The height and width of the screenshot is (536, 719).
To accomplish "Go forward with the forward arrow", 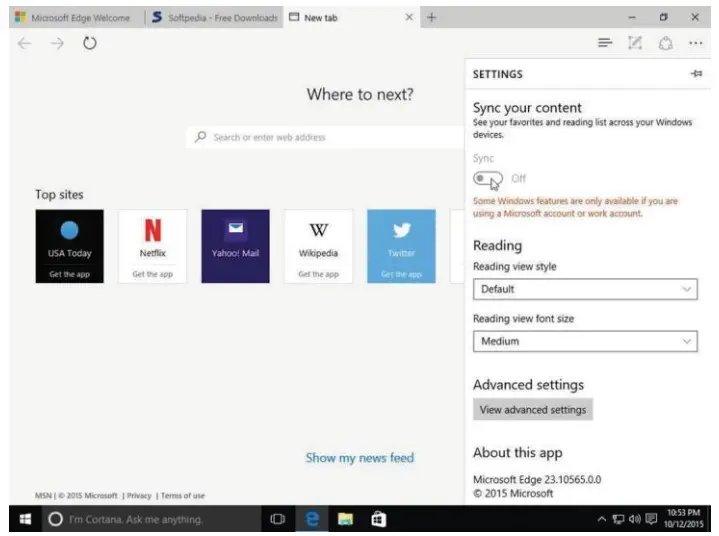I will (x=57, y=44).
